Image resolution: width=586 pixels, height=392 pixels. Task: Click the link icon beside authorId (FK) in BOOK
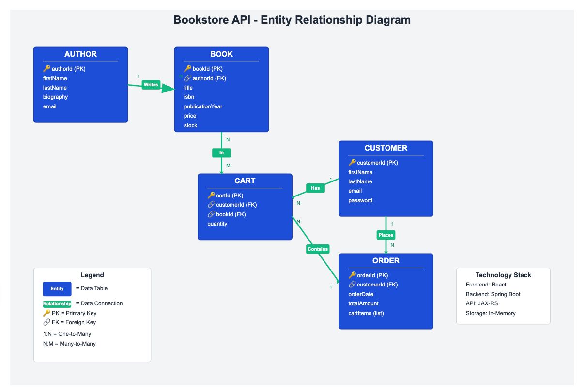click(x=187, y=78)
